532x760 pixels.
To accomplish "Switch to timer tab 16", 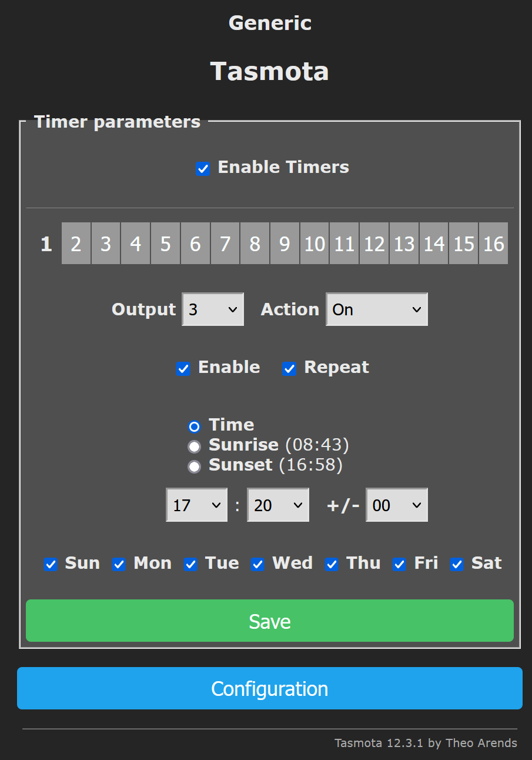I will [x=493, y=244].
